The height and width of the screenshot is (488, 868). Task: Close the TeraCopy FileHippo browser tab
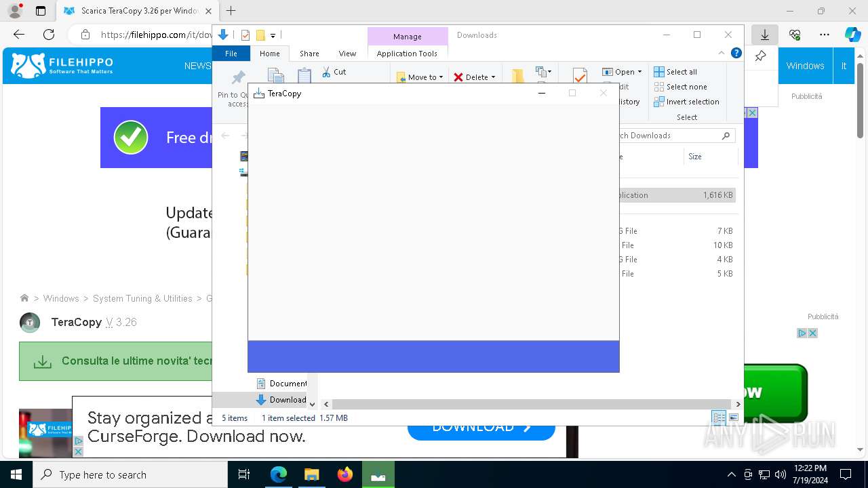(208, 11)
